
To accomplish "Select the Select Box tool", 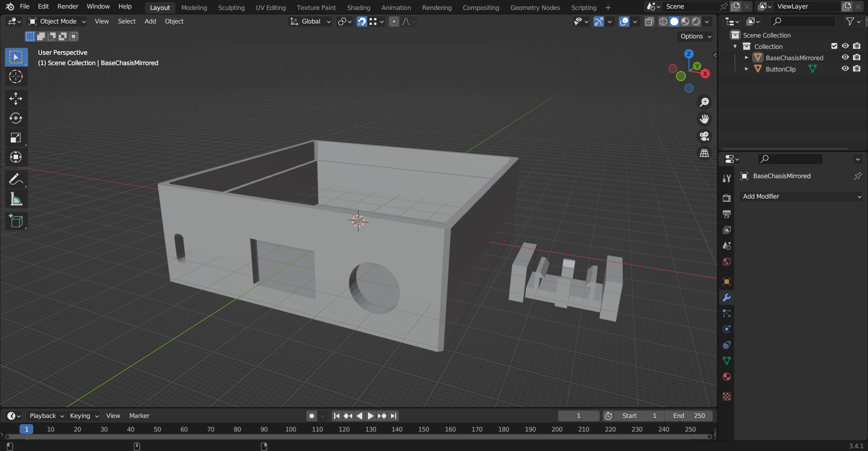I will click(x=16, y=57).
